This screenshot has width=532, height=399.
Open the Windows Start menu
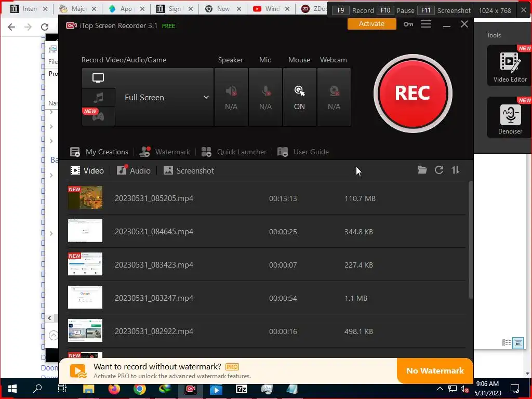[x=12, y=389]
